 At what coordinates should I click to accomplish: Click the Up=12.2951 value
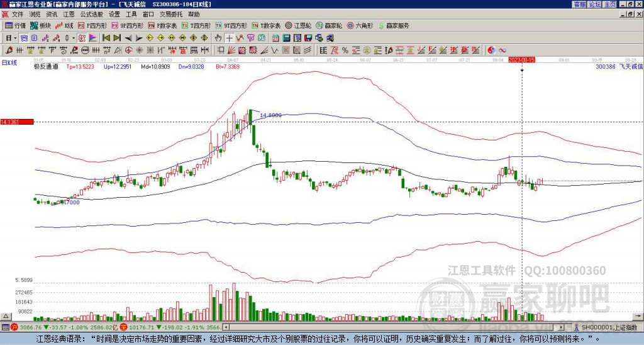click(118, 66)
